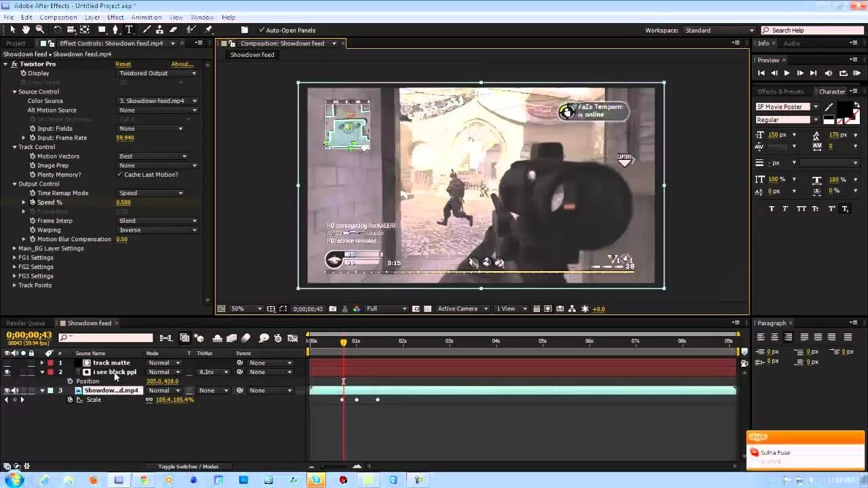Select the Rotation tool

click(x=58, y=30)
